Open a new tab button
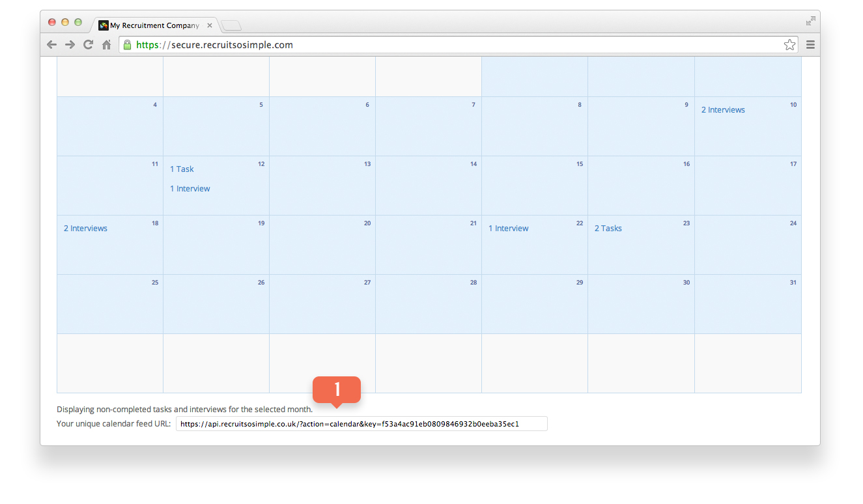863x504 pixels. tap(231, 26)
